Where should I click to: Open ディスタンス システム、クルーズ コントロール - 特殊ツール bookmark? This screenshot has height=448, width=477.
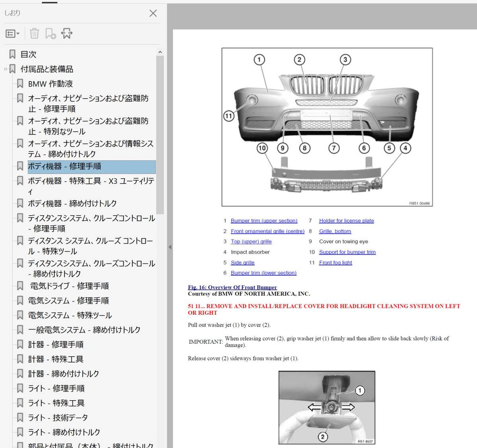click(91, 246)
